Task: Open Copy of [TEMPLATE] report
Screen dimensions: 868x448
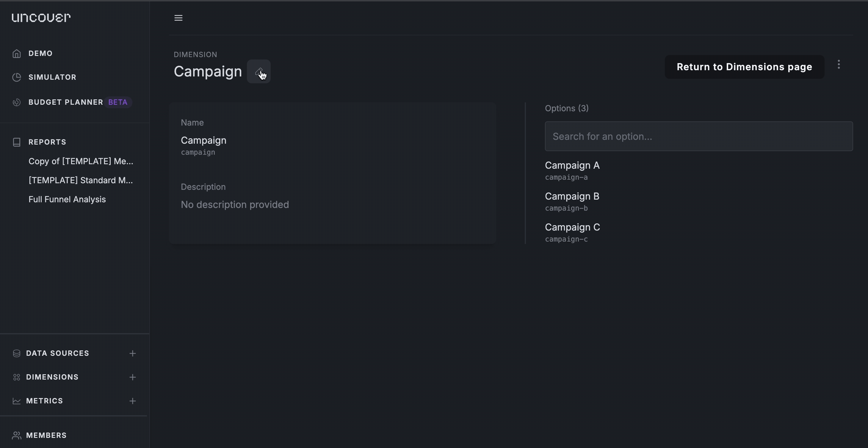Action: tap(81, 161)
